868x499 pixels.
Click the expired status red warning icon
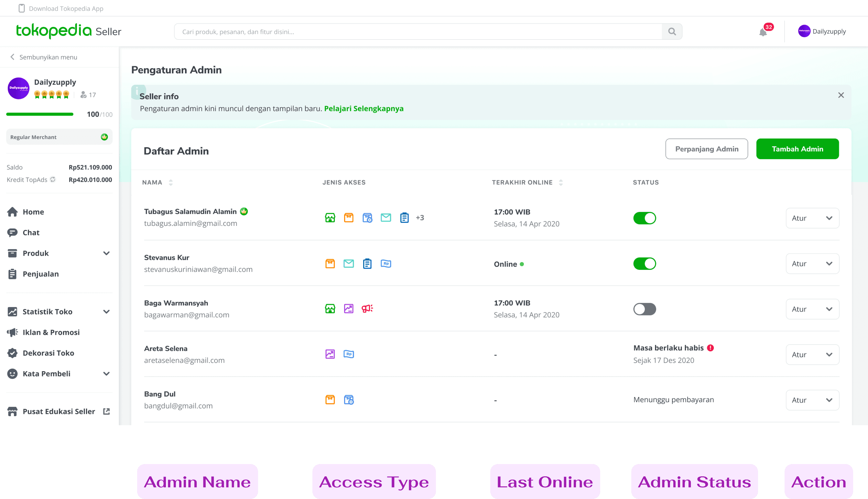coord(711,348)
